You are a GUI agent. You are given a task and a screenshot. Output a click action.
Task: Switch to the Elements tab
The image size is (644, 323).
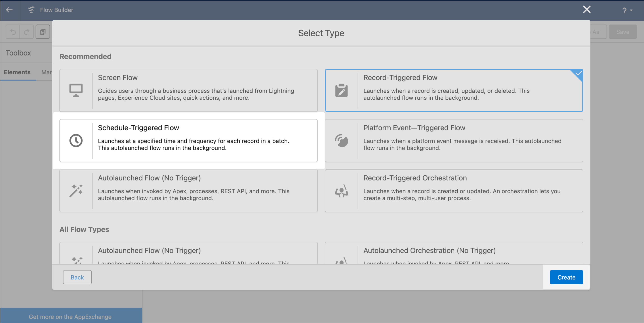[x=17, y=72]
